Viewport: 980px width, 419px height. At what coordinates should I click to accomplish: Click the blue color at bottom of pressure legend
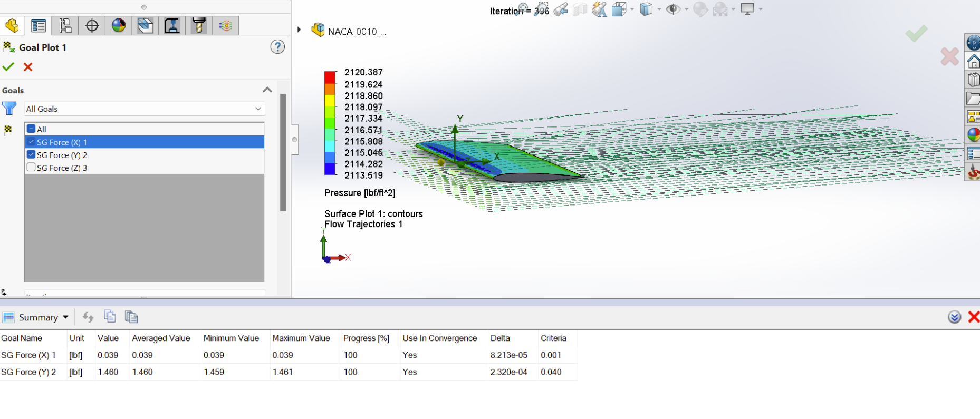330,169
